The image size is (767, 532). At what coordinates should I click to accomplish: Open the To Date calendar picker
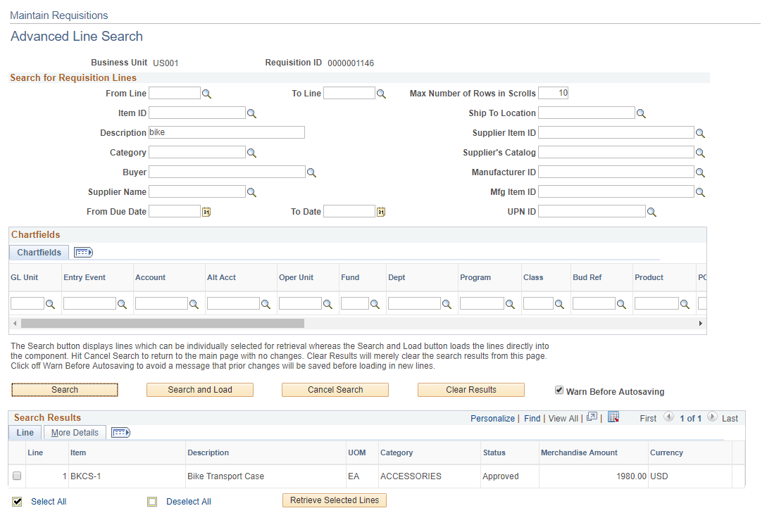[380, 211]
